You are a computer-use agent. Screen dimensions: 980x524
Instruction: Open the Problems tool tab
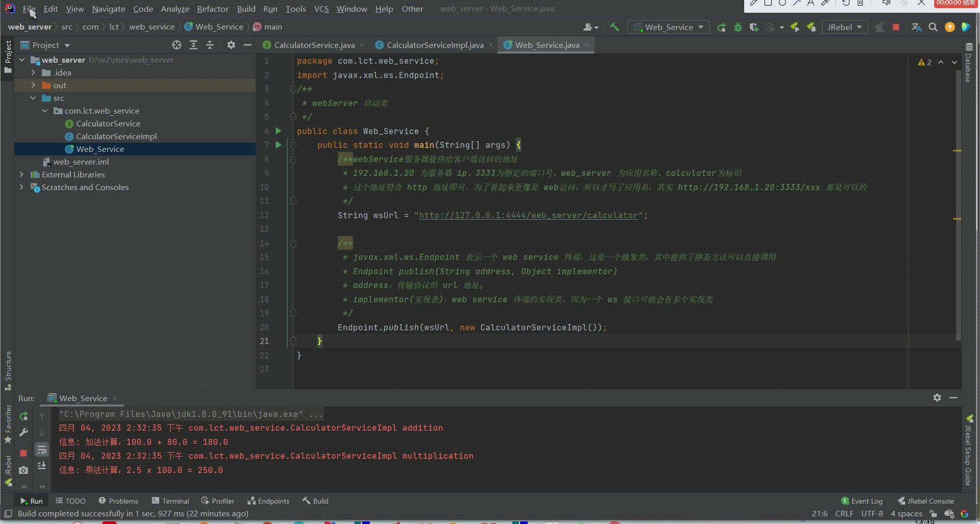point(118,501)
